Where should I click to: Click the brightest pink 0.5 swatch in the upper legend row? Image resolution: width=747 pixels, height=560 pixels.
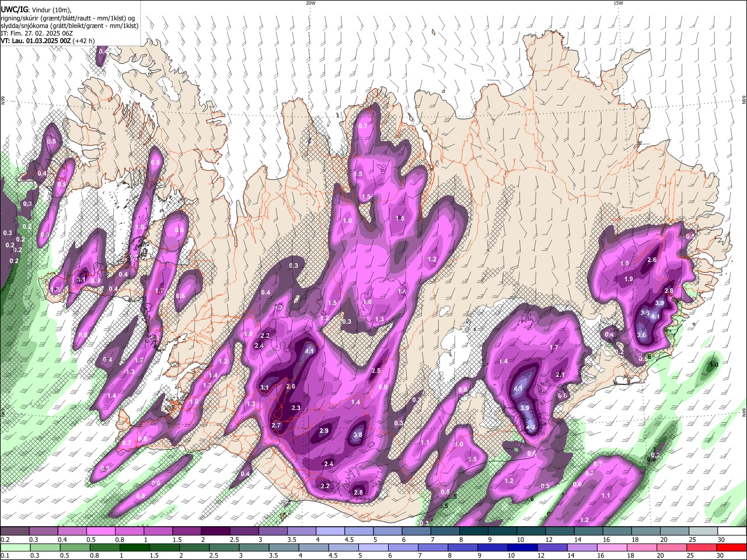100,531
